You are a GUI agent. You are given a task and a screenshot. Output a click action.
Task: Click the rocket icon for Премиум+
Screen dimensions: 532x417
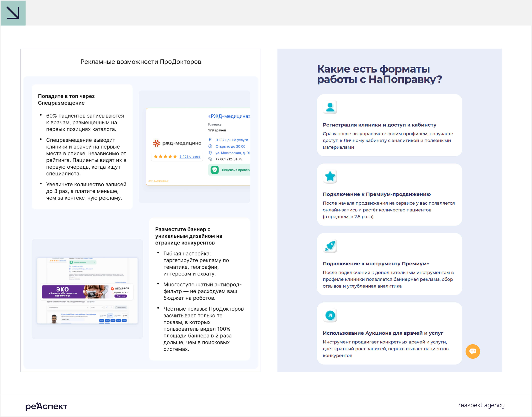(330, 246)
